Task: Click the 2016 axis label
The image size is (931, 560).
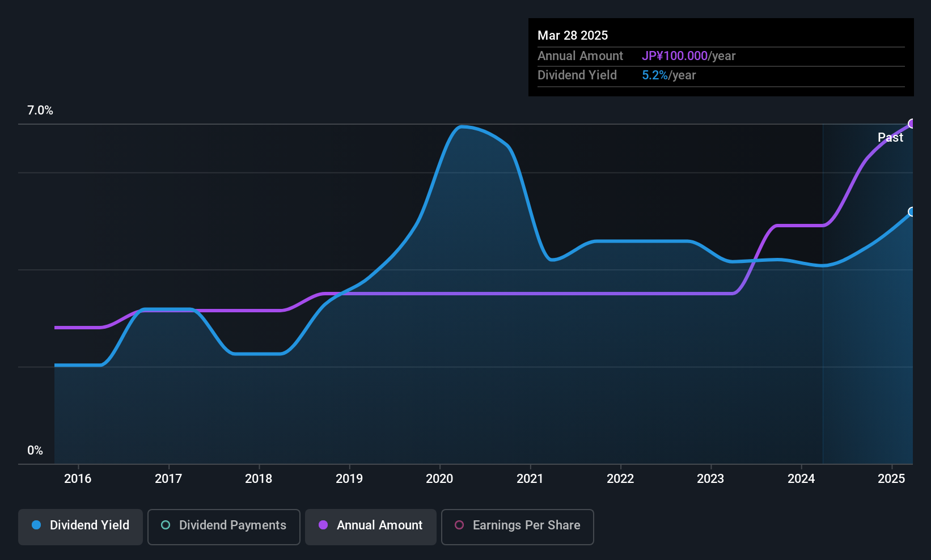Action: click(78, 478)
